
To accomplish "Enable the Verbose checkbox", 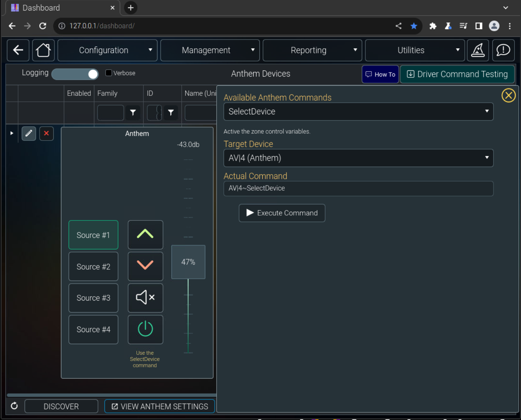I will point(108,73).
